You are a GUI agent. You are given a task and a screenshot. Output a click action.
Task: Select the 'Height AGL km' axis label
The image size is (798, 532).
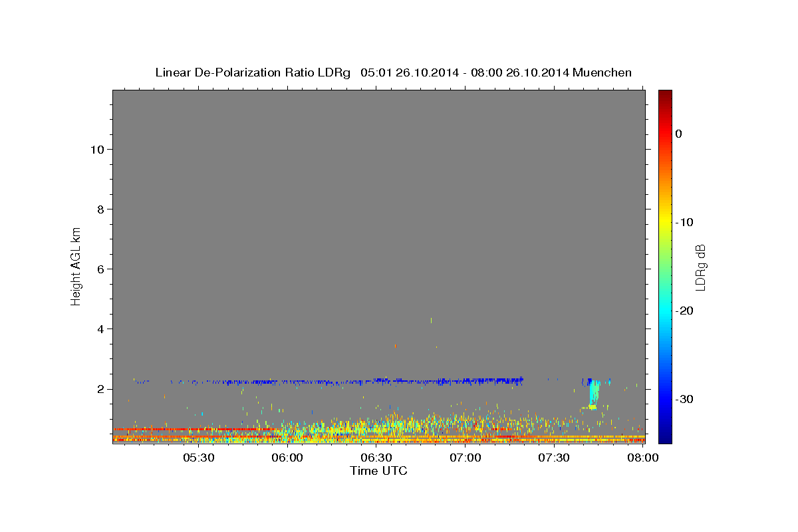[x=76, y=265]
